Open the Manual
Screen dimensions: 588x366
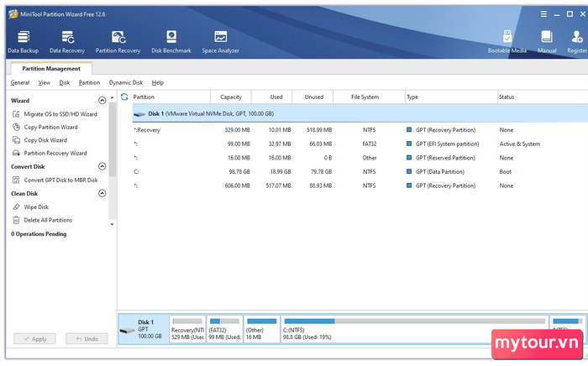pos(547,42)
